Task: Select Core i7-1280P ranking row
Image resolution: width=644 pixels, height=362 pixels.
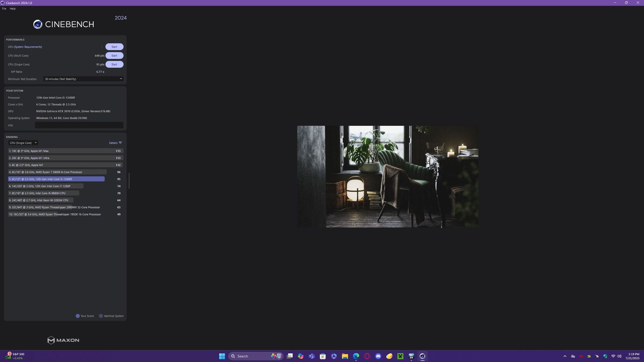Action: pos(65,186)
